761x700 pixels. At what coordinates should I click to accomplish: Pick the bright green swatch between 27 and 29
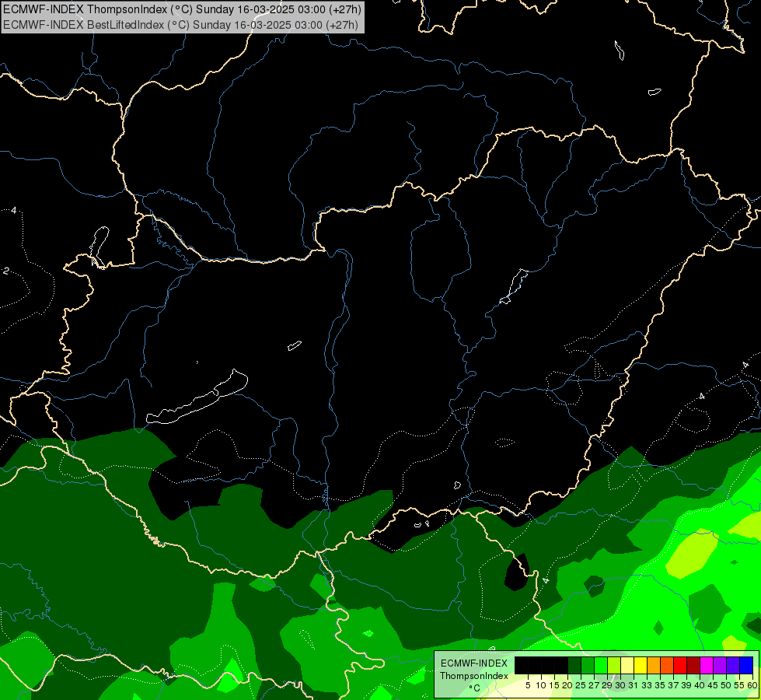tap(600, 666)
